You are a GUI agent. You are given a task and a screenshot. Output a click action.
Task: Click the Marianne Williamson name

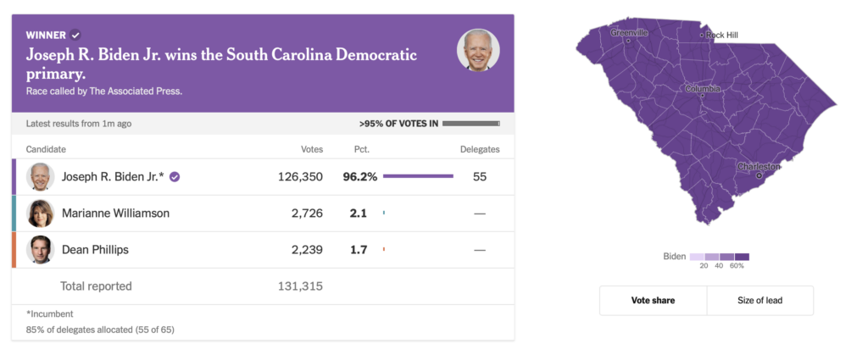(x=115, y=214)
